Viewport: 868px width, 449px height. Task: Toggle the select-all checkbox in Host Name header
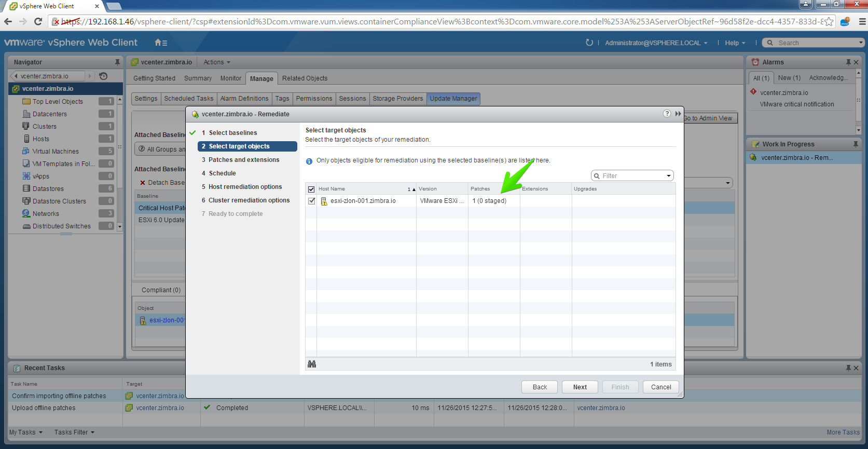pyautogui.click(x=311, y=189)
